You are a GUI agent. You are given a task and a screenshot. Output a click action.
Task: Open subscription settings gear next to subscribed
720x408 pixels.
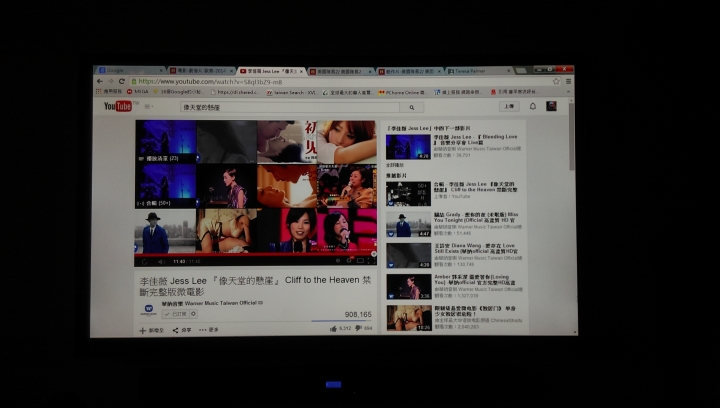[193, 314]
